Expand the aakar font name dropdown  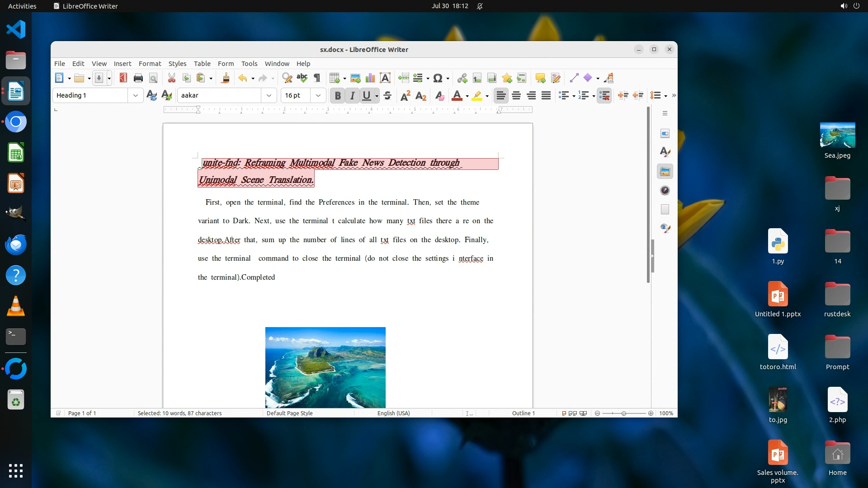click(x=269, y=95)
